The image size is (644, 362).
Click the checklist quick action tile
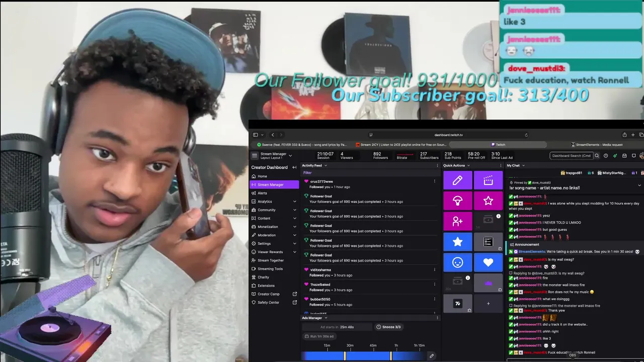(488, 242)
